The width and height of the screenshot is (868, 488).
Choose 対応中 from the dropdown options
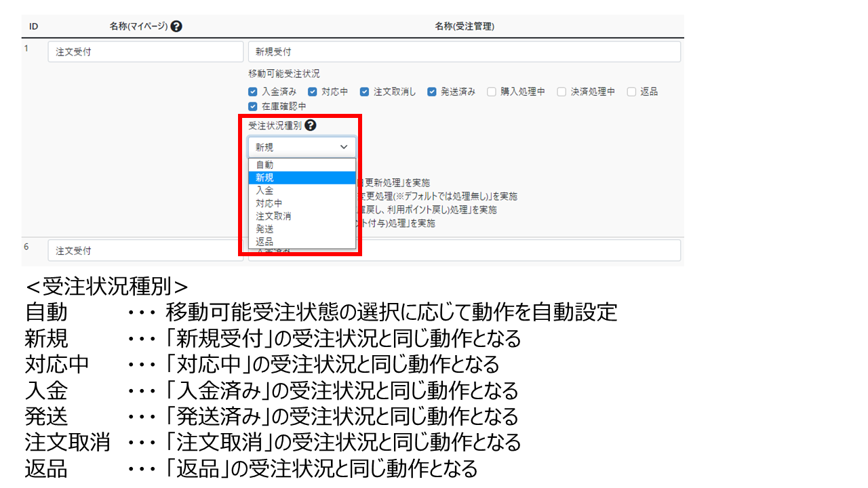[x=302, y=203]
